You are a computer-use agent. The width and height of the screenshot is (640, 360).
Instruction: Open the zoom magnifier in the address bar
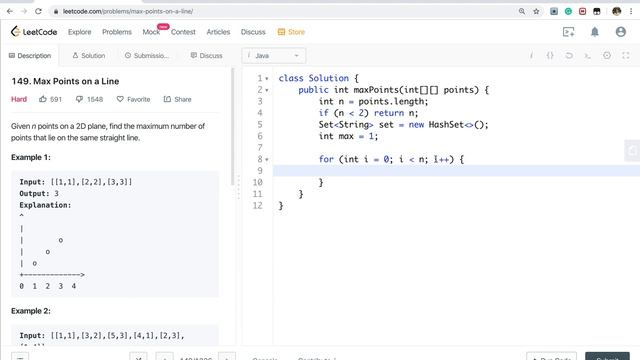pos(522,11)
